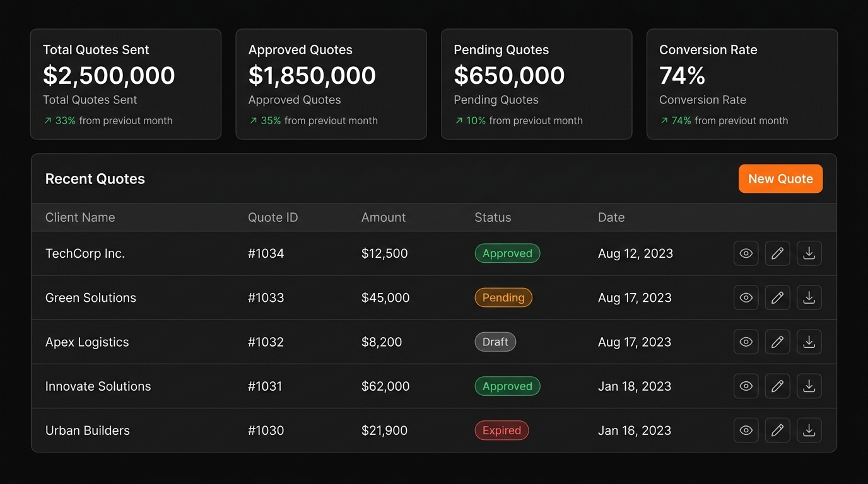Edit the TechCorp Inc. quote with pencil icon
This screenshot has width=868, height=484.
(x=777, y=253)
